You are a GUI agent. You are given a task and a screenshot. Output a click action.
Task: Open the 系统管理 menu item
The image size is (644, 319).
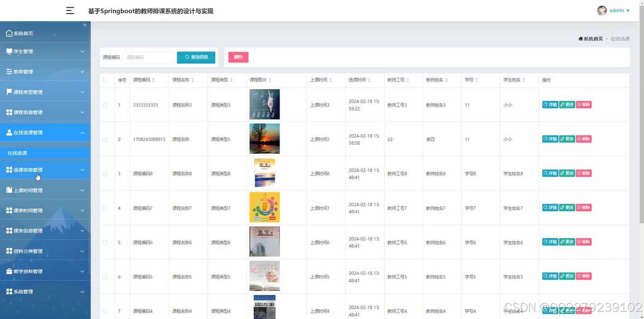coord(24,291)
